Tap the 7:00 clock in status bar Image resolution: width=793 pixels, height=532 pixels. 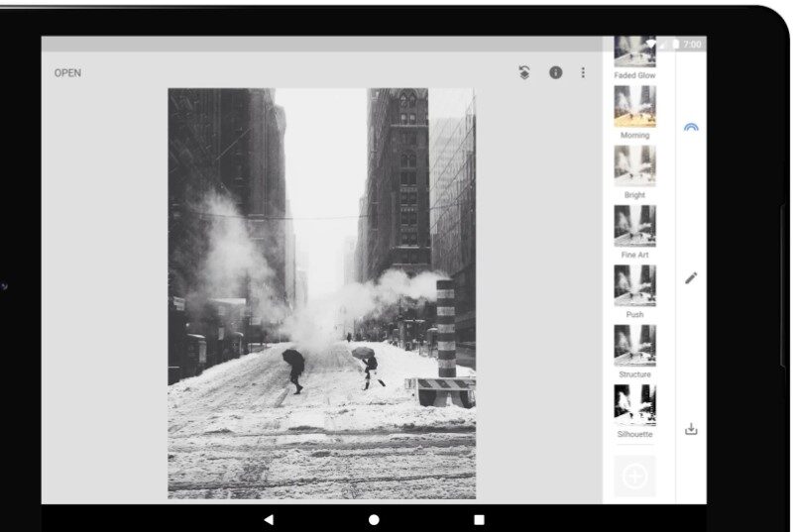pos(692,45)
